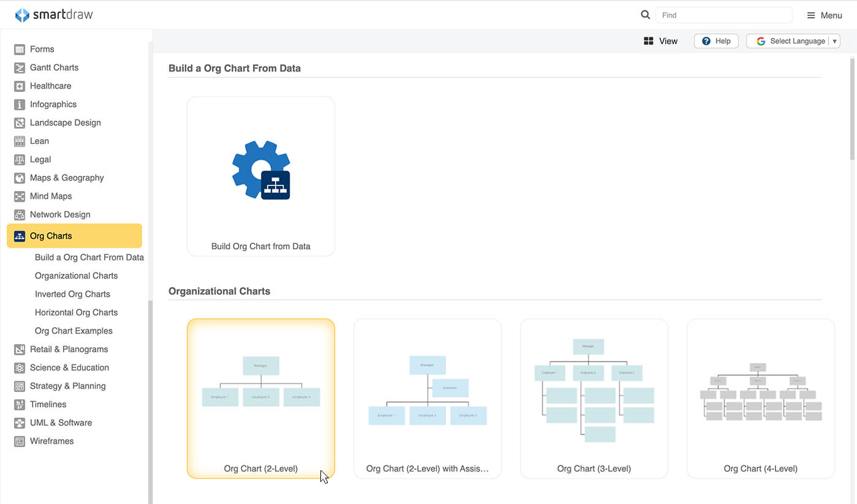Click the Mind Maps category icon

pos(20,196)
